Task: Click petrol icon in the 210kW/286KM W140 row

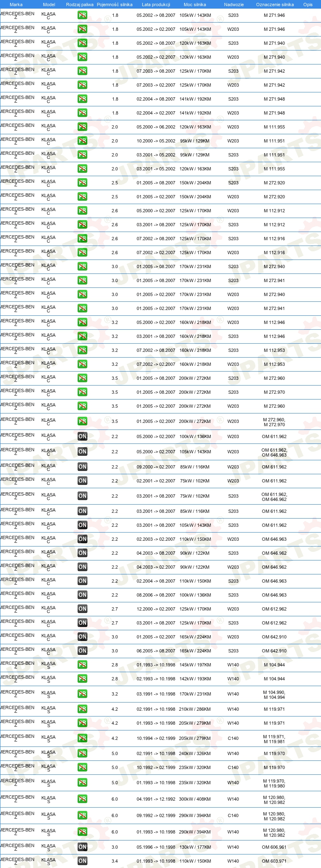Action: [82, 709]
